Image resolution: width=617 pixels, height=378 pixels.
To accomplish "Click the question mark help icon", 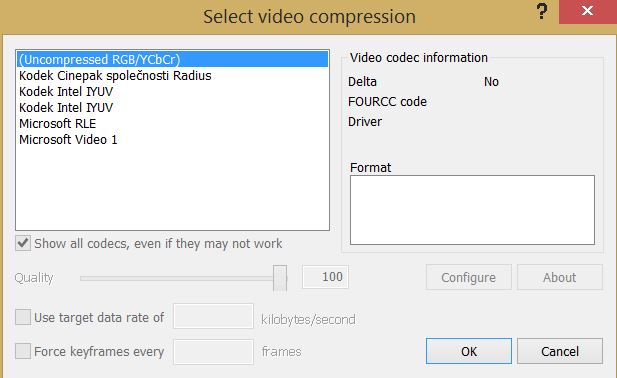I will (542, 11).
